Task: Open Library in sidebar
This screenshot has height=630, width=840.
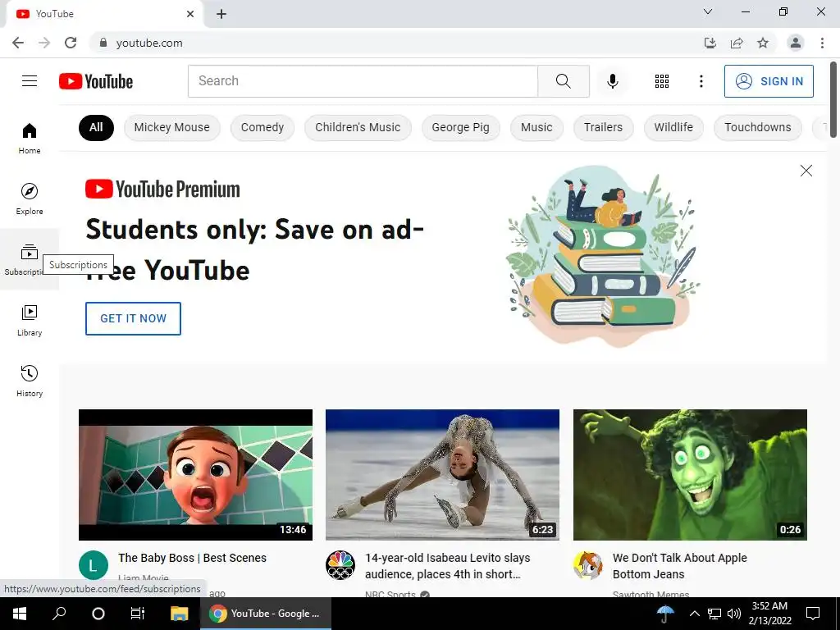Action: 30,321
